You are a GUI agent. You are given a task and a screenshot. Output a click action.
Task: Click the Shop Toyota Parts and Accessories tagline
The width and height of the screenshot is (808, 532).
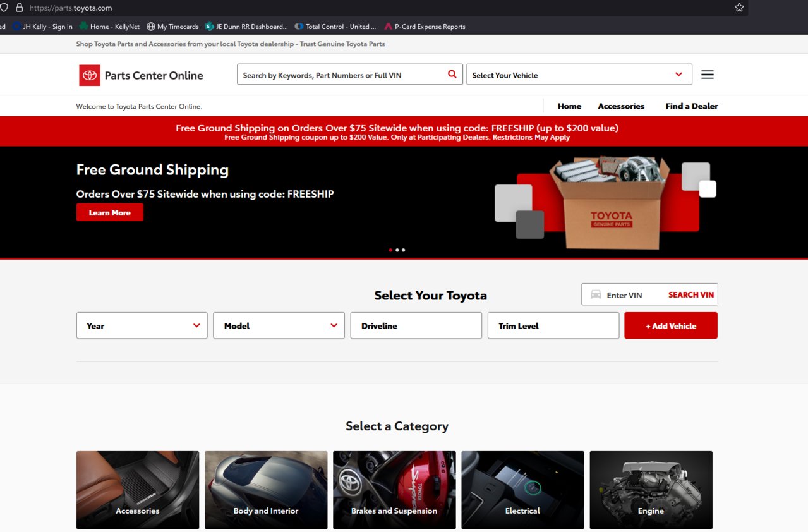(x=231, y=44)
